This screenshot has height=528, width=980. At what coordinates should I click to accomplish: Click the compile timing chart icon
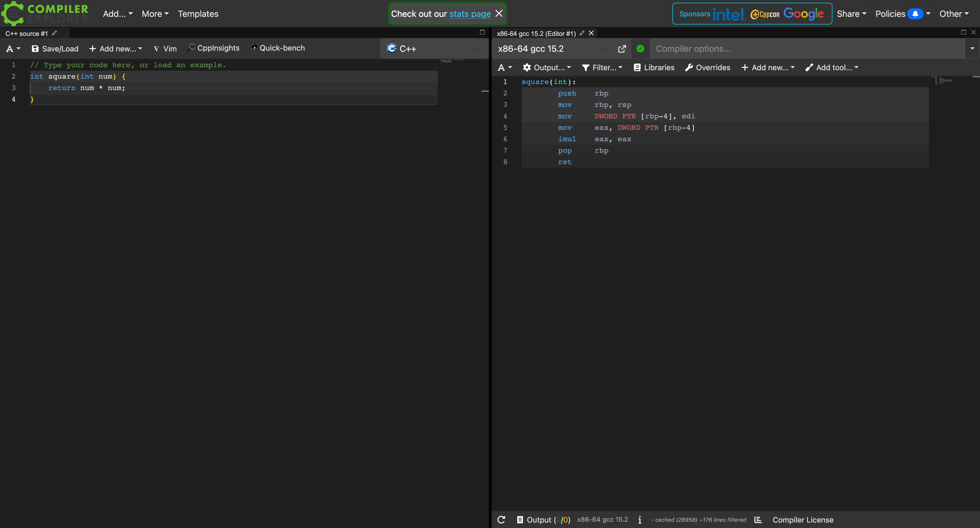point(758,520)
